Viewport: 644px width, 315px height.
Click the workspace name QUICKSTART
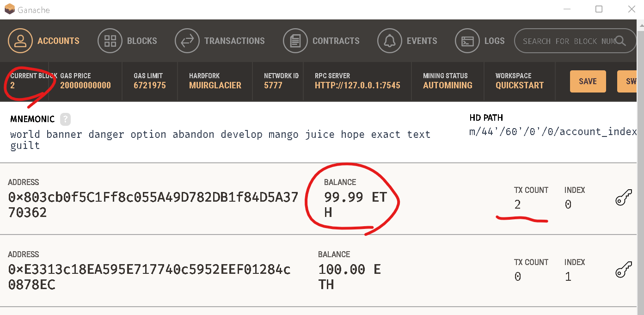520,85
